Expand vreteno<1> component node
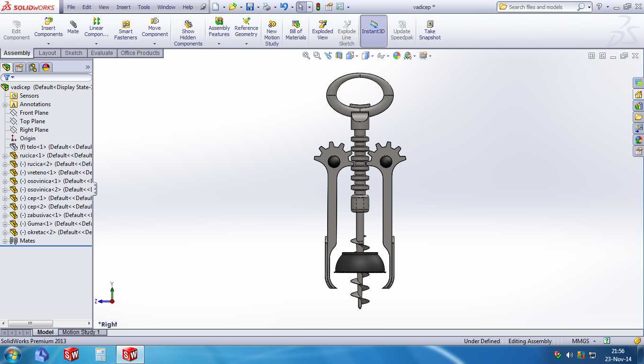644x364 pixels. [x=5, y=173]
